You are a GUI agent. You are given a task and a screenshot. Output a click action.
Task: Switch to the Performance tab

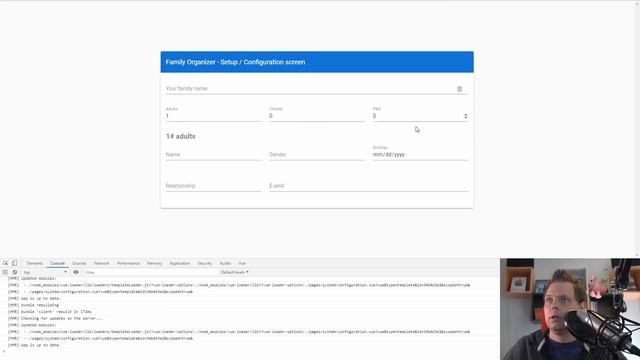(x=128, y=263)
